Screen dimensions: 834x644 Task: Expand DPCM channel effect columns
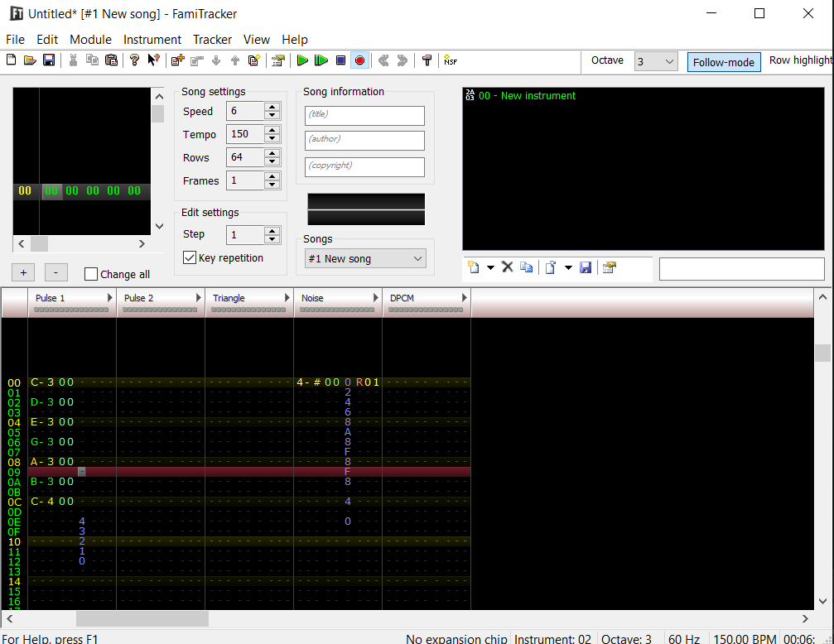465,298
